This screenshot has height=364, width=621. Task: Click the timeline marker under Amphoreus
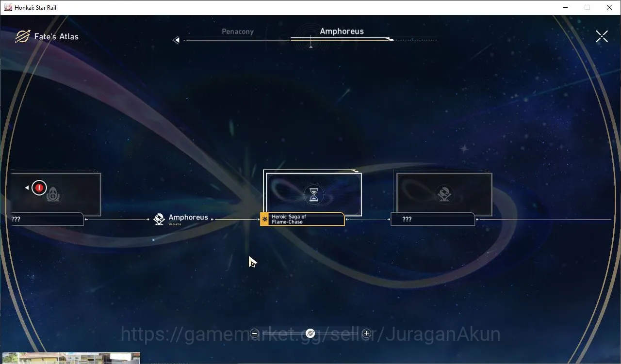click(x=310, y=45)
